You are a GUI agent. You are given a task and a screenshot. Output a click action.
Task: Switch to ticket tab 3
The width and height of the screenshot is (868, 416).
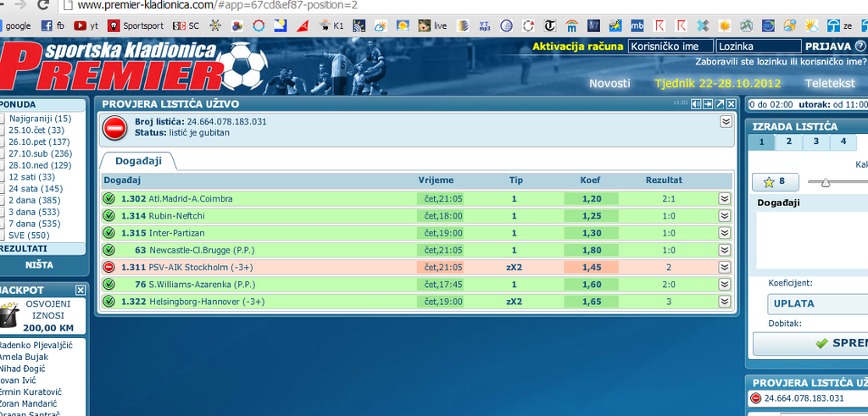pos(815,142)
